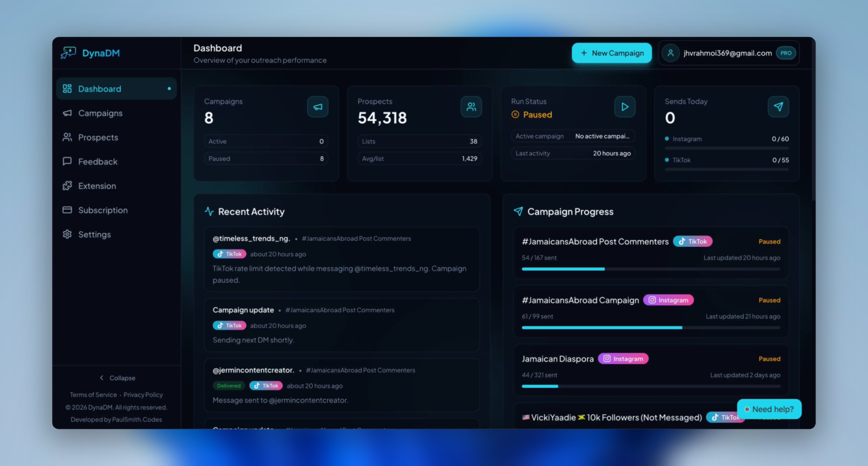
Task: Click the people icon on the Prospects card
Action: click(471, 107)
